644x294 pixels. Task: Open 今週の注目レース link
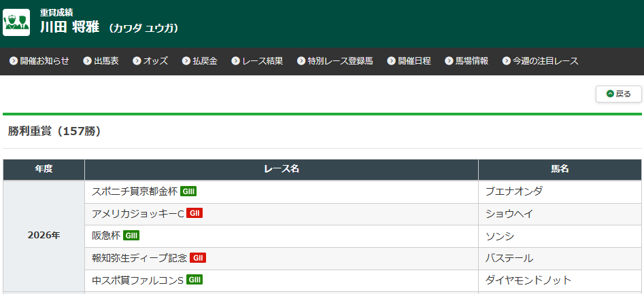coord(540,61)
